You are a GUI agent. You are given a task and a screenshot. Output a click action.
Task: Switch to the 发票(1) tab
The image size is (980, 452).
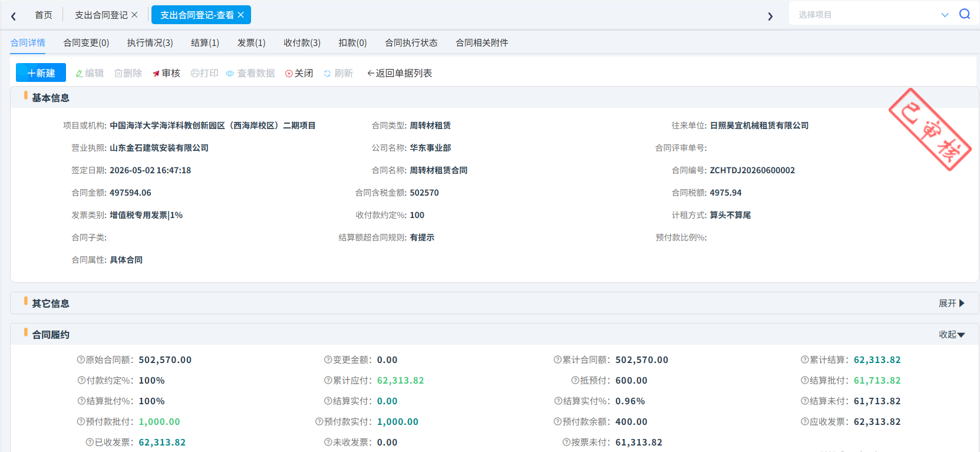pos(251,42)
